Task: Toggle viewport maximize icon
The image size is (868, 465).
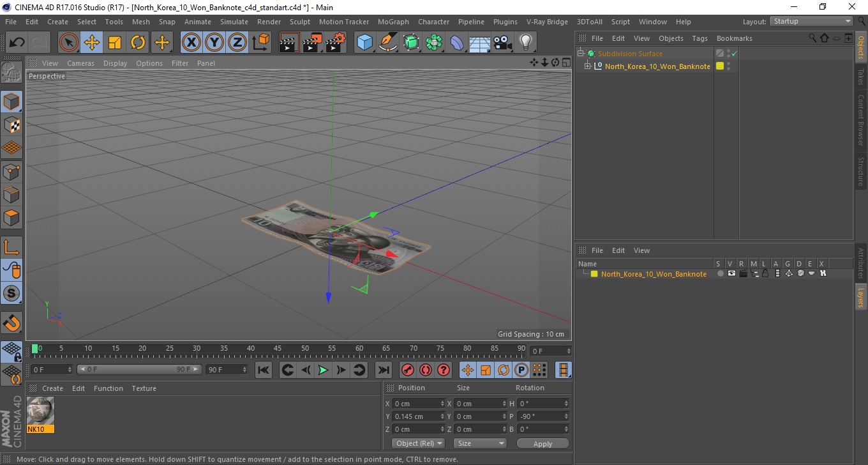Action: pyautogui.click(x=566, y=63)
